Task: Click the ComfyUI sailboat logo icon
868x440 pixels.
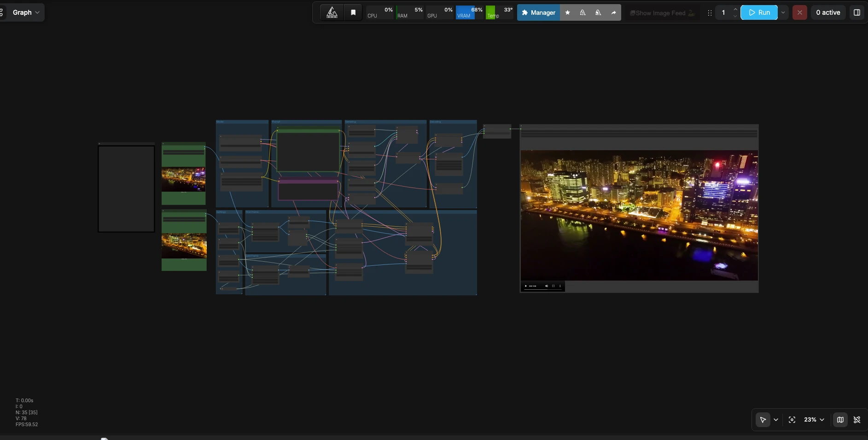Action: 332,12
